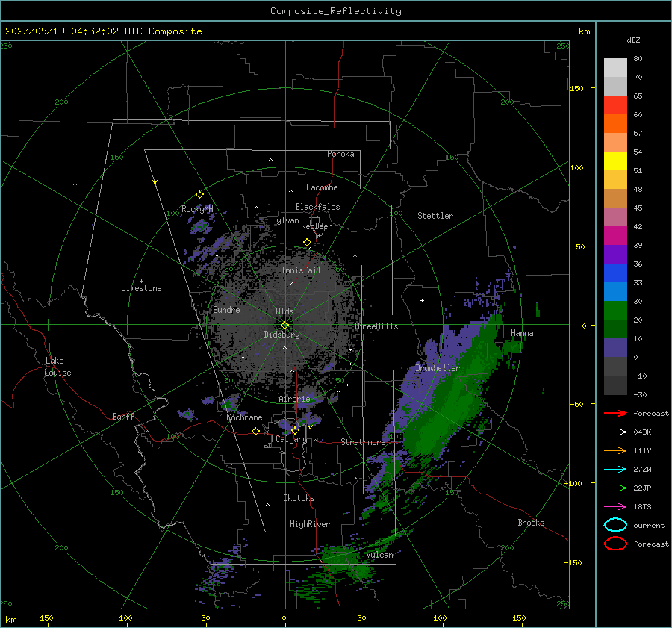Click the yellow diamond marker near Cochrane
The image size is (672, 628).
point(255,431)
